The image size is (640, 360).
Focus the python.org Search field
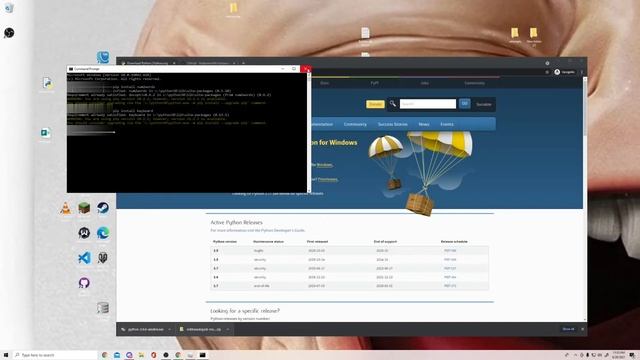click(x=428, y=104)
